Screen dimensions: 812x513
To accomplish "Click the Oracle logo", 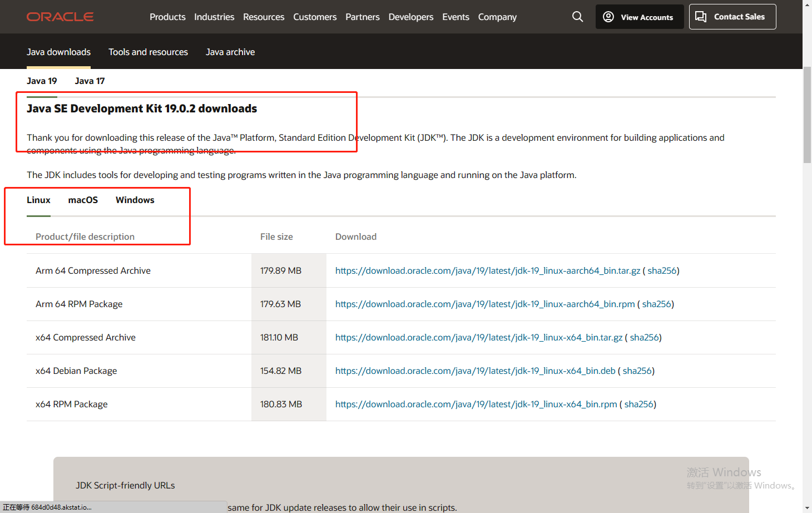I will point(60,17).
